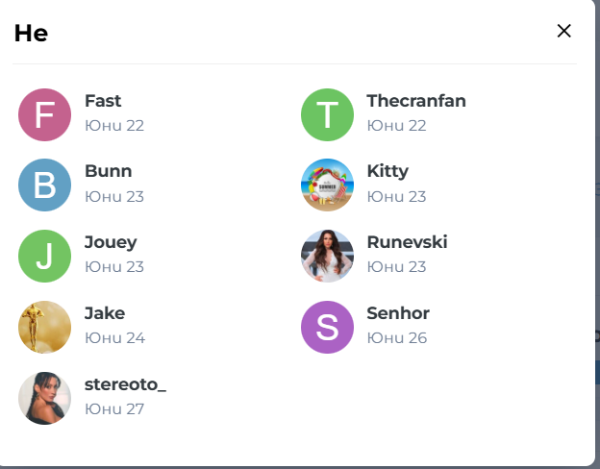The width and height of the screenshot is (600, 469).
Task: Open Kitty's summer profile picture
Action: point(327,185)
